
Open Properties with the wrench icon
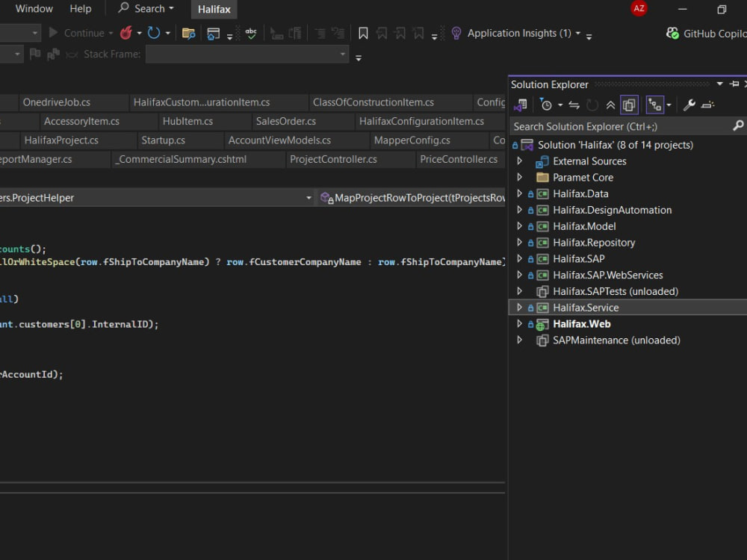689,105
